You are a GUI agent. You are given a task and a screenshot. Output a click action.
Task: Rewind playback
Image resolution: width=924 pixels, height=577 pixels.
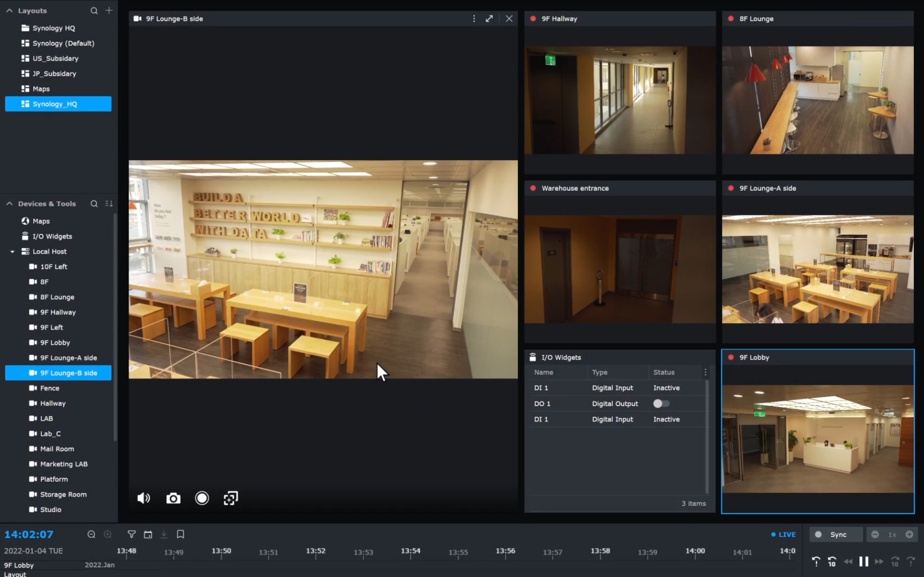point(848,561)
